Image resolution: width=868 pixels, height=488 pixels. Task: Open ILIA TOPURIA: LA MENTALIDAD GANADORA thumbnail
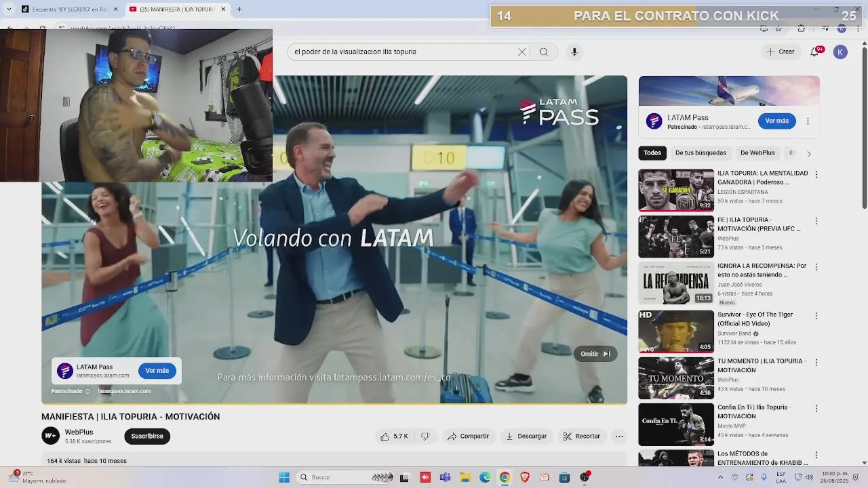coord(676,190)
